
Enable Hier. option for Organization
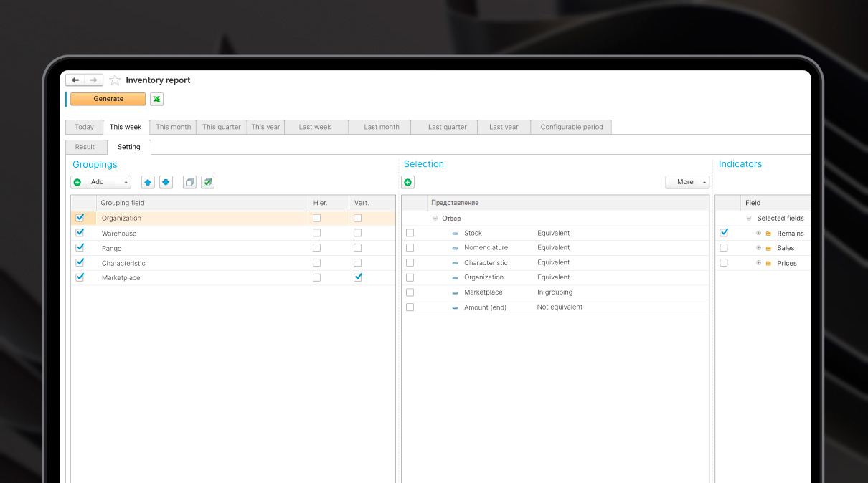tap(316, 218)
